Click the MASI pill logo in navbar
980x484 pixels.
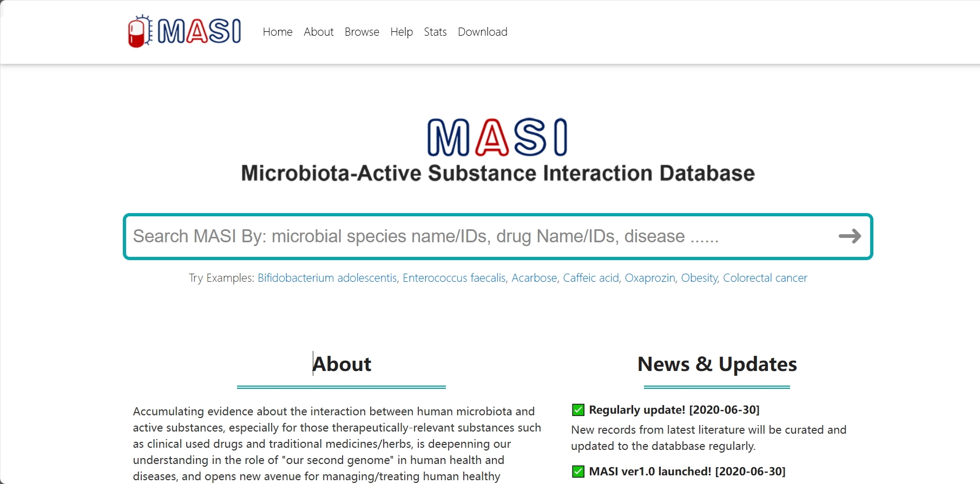point(185,31)
